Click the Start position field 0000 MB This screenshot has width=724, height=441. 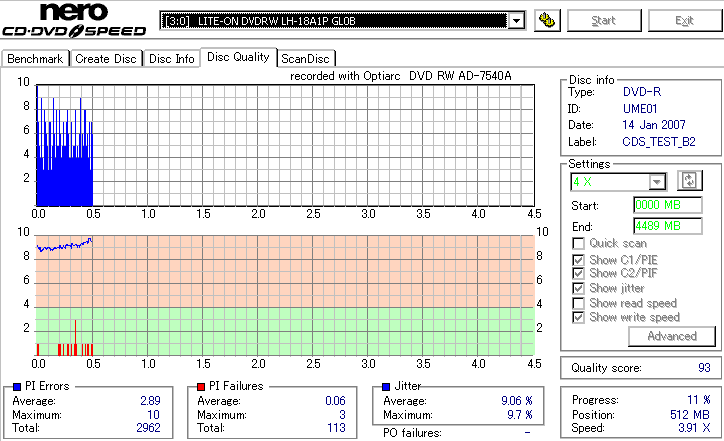(668, 205)
